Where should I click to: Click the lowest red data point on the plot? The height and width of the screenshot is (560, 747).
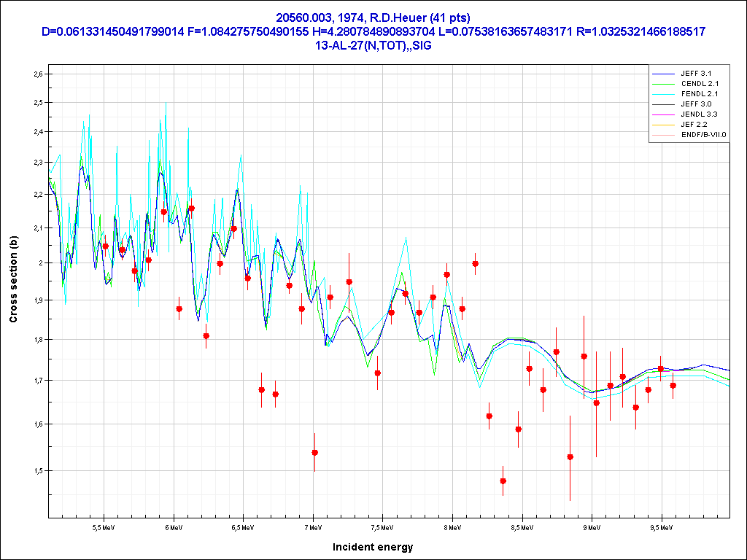(x=503, y=481)
